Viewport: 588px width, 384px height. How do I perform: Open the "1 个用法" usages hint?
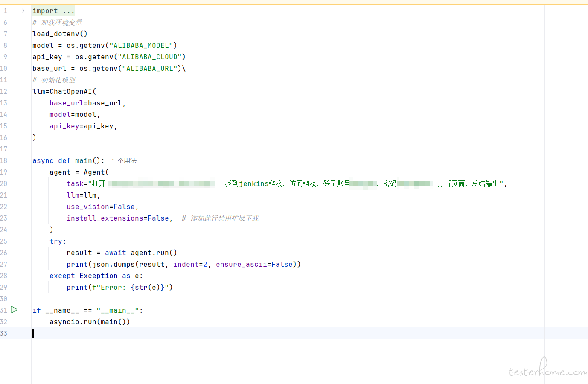click(x=124, y=161)
